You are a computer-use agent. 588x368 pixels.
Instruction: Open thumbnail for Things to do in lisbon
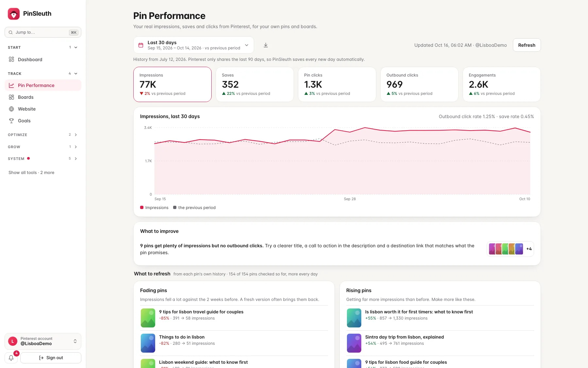point(148,343)
